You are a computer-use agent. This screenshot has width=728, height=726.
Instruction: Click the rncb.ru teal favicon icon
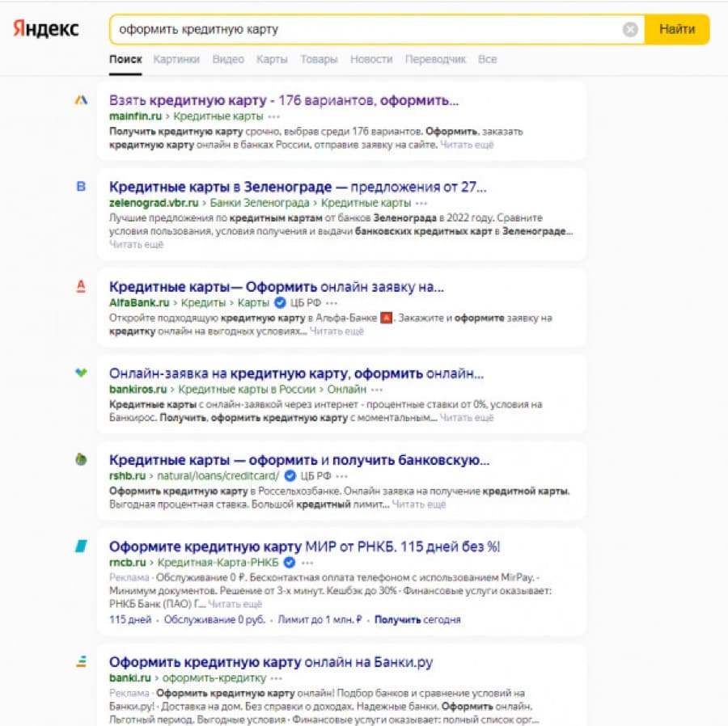81,546
